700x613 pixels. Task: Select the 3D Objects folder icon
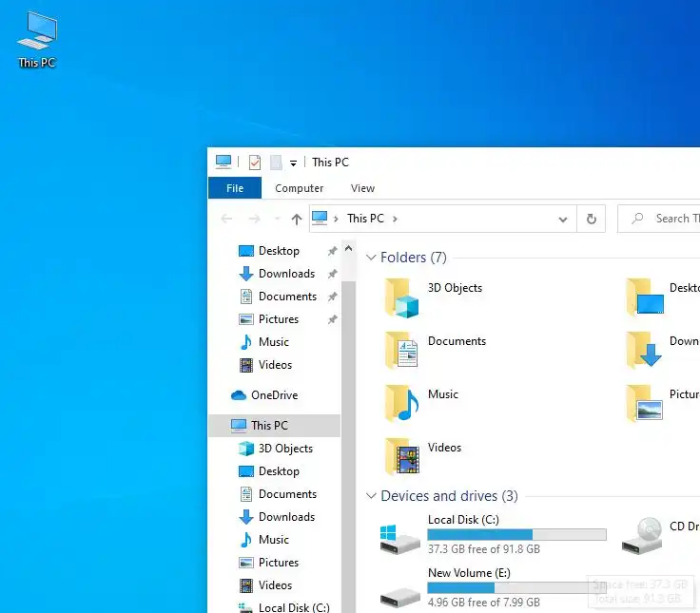[x=401, y=297]
